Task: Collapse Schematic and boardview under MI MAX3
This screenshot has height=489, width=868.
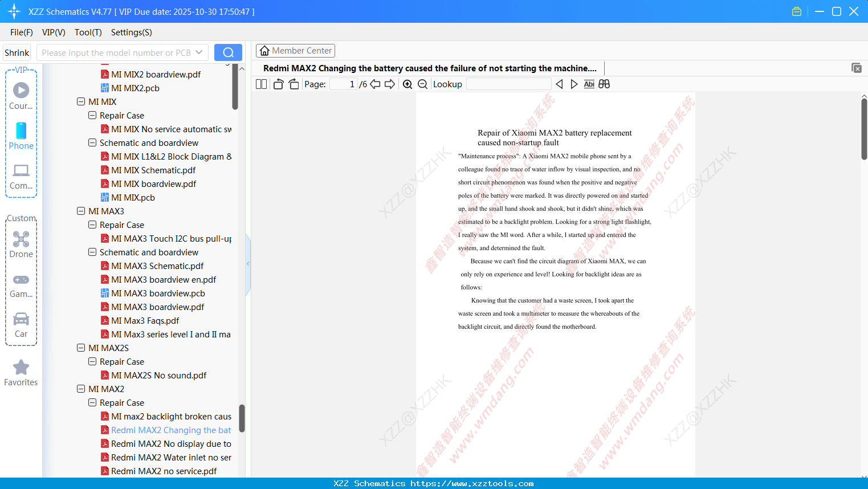Action: 92,252
